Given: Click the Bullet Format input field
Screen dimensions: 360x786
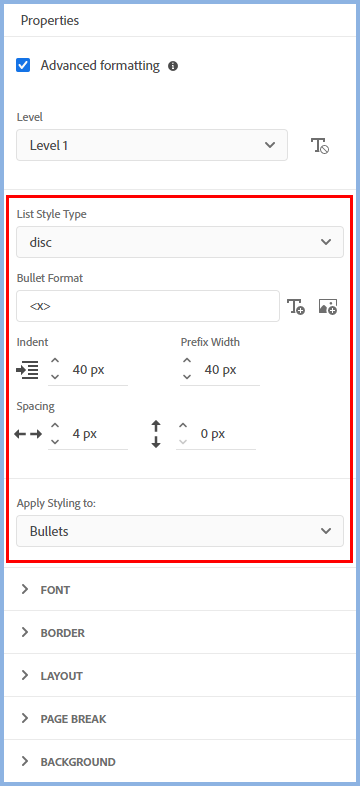Looking at the screenshot, I should click(x=148, y=306).
